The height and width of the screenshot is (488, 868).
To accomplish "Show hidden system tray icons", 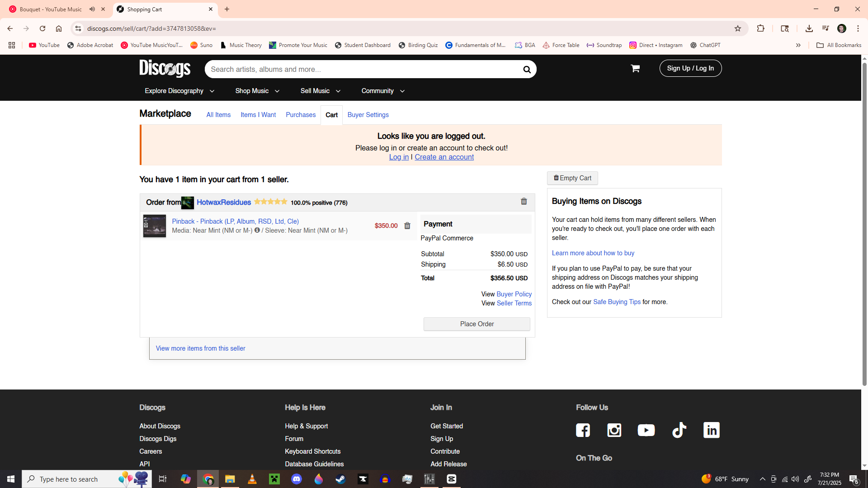I will 763,479.
